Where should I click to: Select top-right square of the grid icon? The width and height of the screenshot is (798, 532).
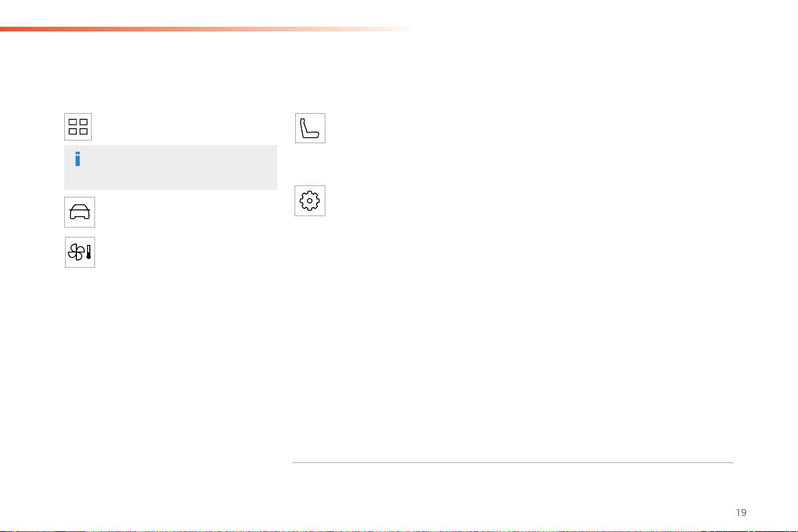click(84, 122)
